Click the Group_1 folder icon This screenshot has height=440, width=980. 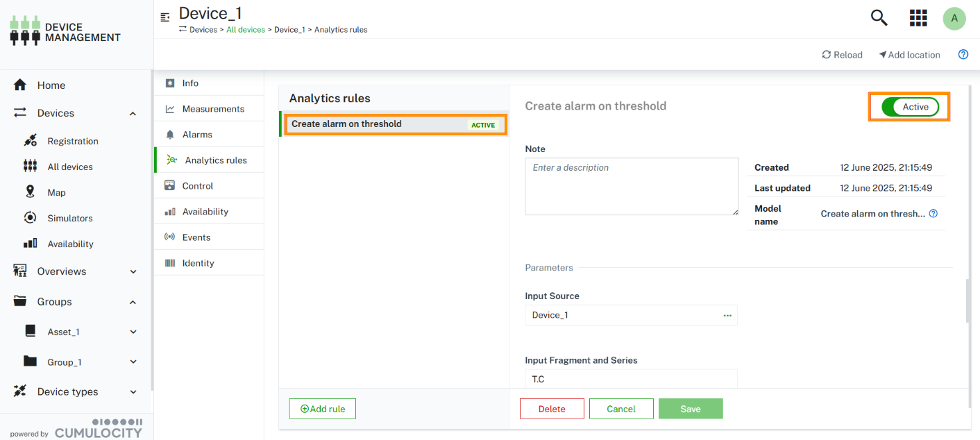(30, 362)
